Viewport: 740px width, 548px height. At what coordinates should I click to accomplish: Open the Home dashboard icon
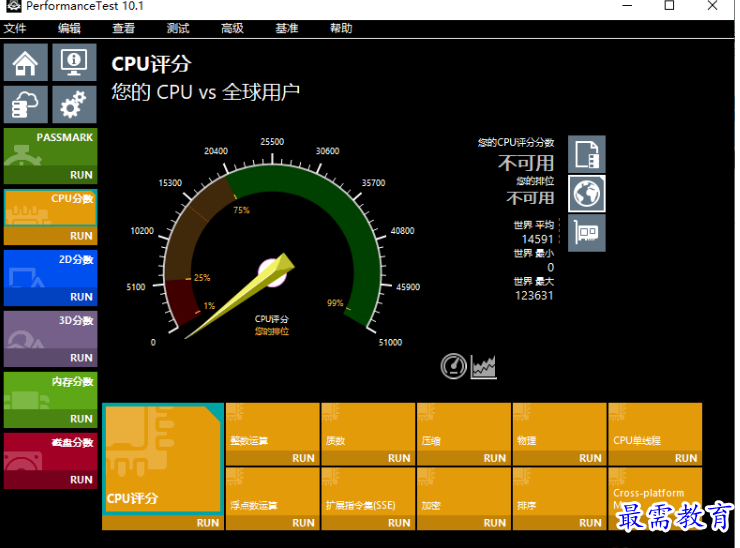pyautogui.click(x=26, y=62)
